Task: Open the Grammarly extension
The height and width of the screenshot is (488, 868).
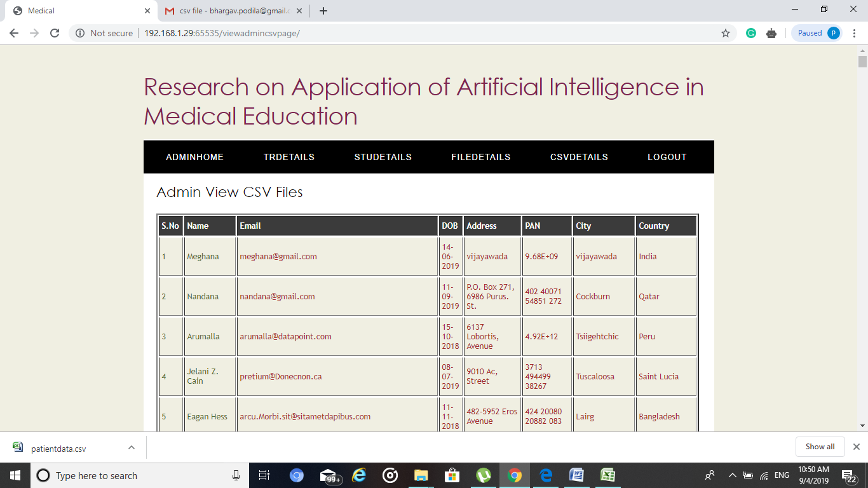Action: point(751,33)
